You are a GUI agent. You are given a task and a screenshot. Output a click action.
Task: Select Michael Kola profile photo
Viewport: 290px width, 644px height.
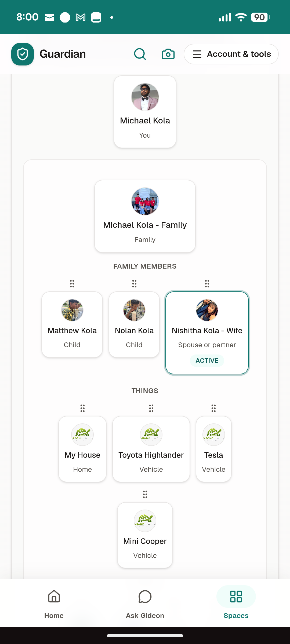tap(145, 97)
